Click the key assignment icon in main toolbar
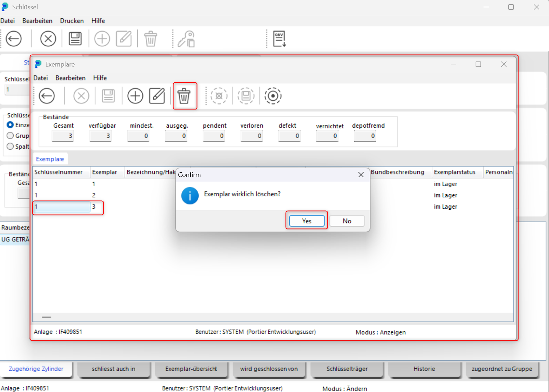The height and width of the screenshot is (392, 549). [186, 39]
